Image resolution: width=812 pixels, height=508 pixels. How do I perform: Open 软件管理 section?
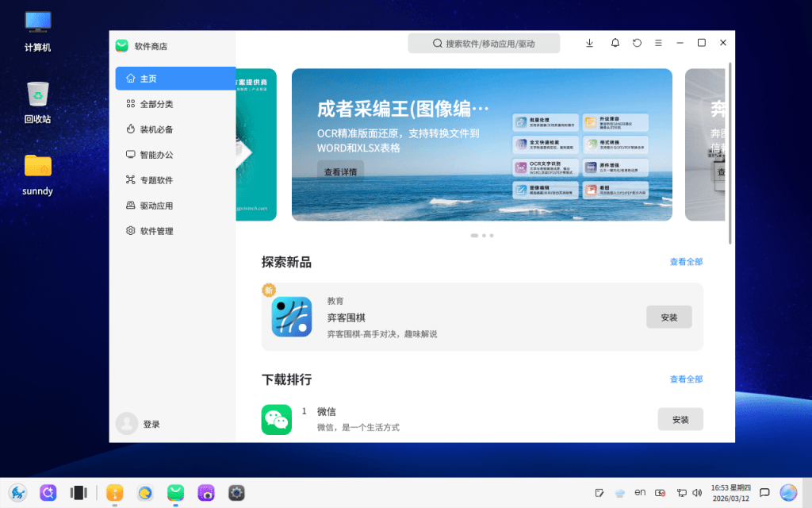(x=175, y=231)
